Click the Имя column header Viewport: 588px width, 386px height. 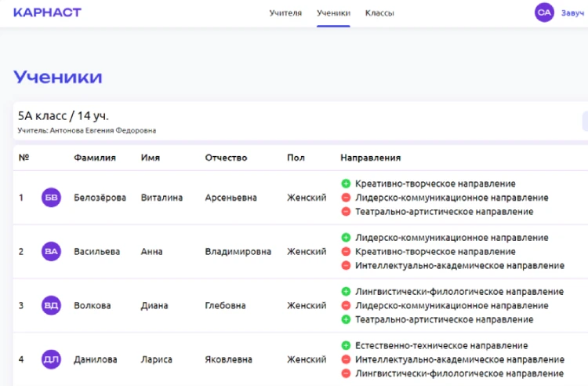[x=151, y=158]
